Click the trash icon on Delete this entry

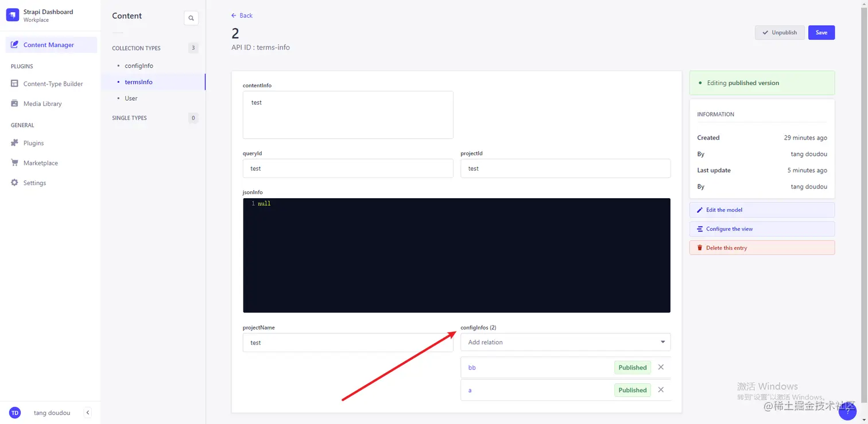coord(700,248)
